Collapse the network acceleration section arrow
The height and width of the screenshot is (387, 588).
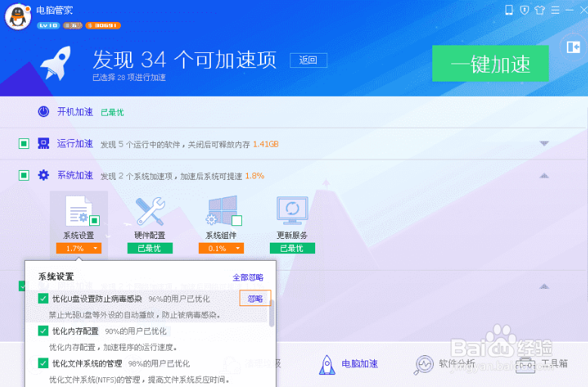544,286
